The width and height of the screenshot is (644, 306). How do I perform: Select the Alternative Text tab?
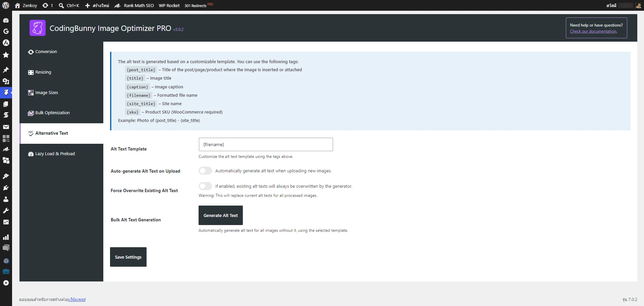tap(61, 133)
